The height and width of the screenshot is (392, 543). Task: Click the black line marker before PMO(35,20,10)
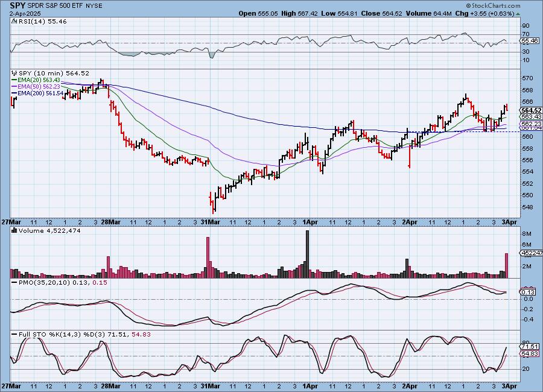click(14, 283)
